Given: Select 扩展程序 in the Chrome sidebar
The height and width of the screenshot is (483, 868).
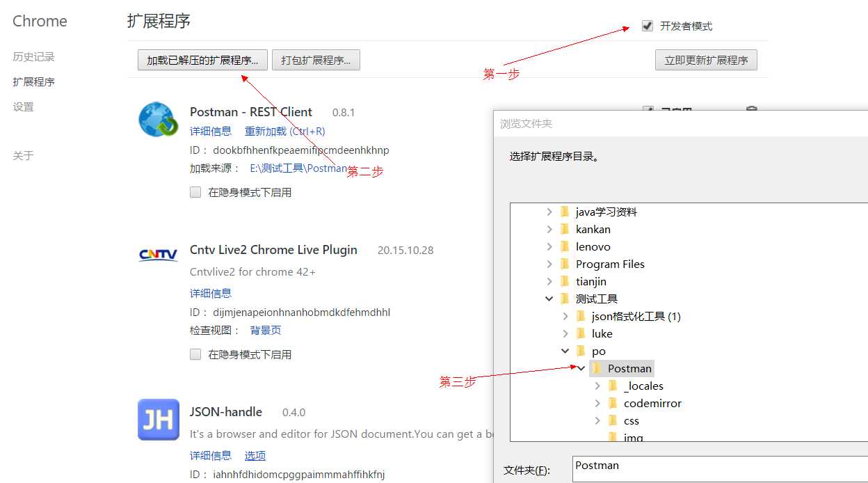Looking at the screenshot, I should 33,82.
